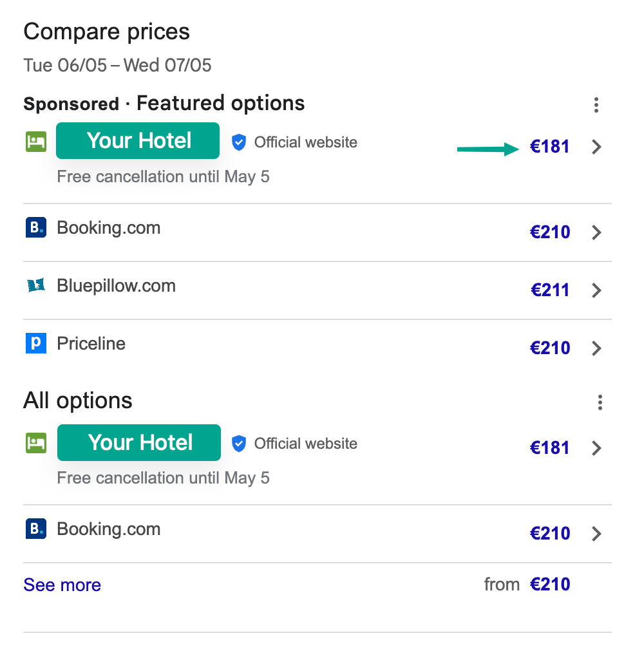
Task: Open three-dot menu beside Featured options
Action: point(597,104)
